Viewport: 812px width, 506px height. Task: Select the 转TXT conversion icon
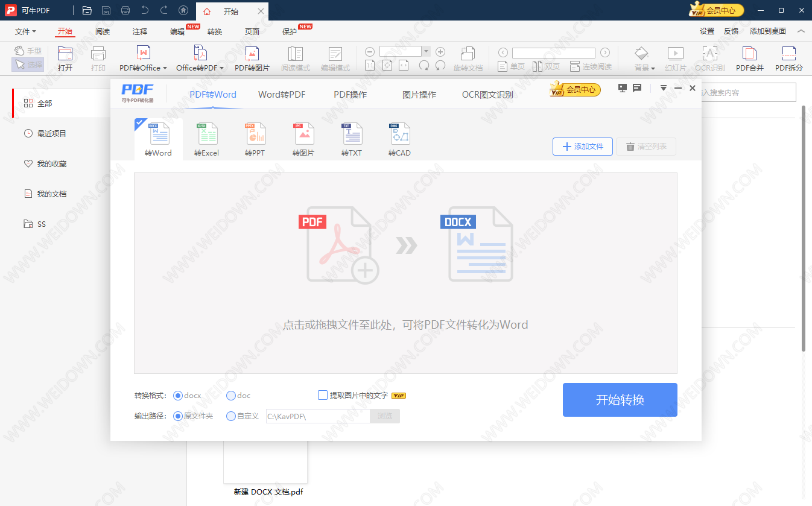[352, 139]
